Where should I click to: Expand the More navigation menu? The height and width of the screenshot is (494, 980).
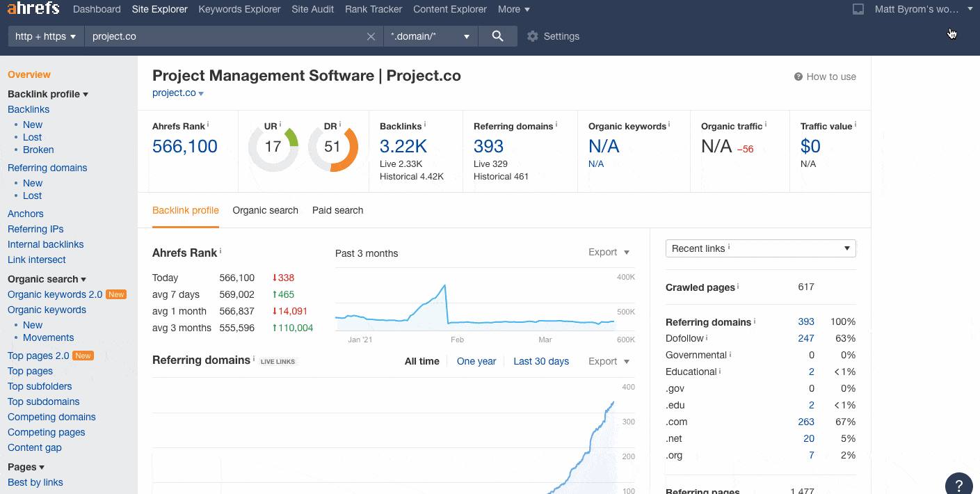tap(513, 9)
